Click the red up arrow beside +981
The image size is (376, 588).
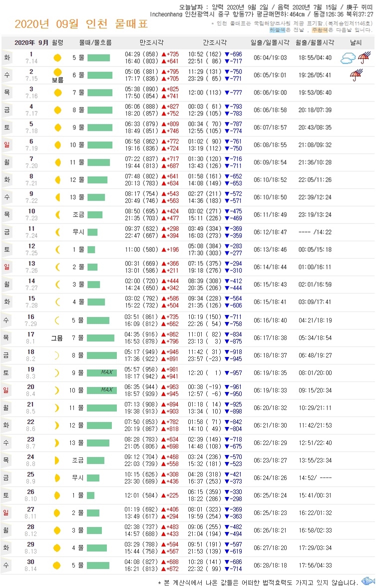point(163,369)
